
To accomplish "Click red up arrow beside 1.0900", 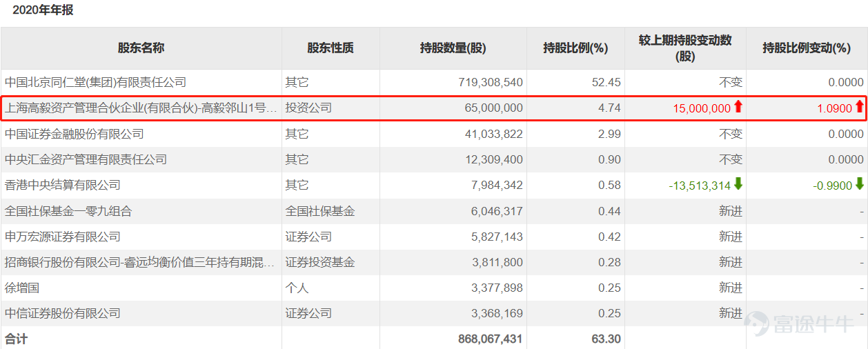I will (859, 107).
